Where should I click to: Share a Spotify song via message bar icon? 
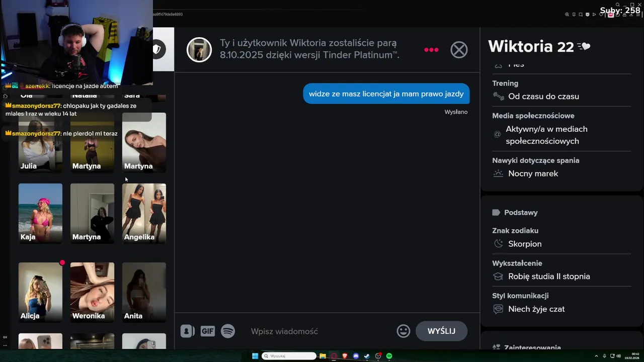[228, 331]
